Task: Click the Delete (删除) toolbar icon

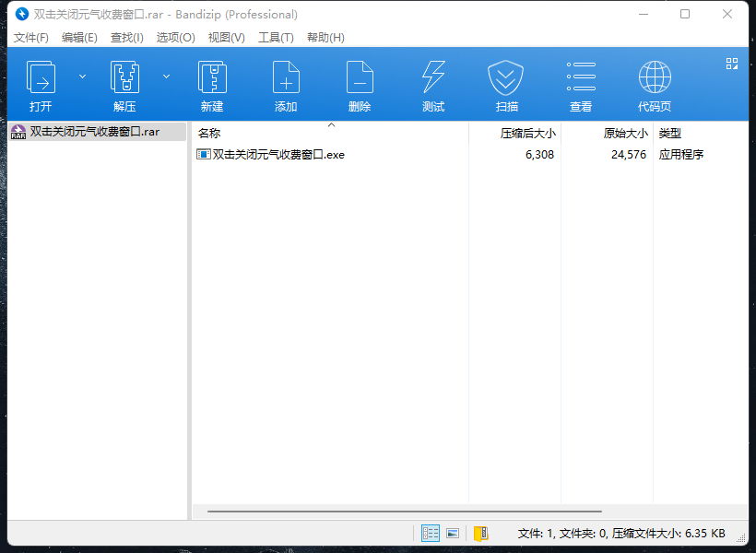Action: [360, 77]
